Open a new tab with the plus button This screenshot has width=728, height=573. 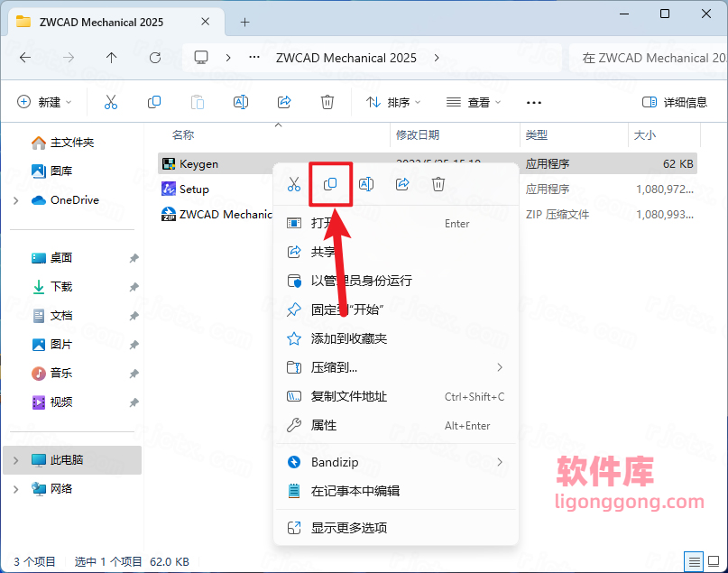click(244, 23)
